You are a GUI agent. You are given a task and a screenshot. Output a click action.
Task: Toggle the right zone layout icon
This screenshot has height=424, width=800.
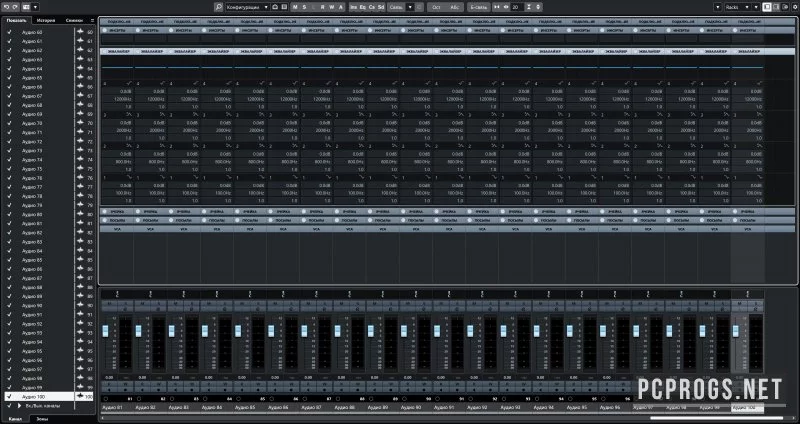785,7
